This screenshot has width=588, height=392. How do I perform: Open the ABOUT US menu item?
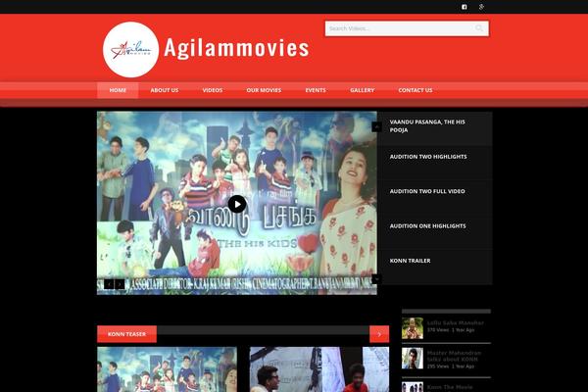pos(165,90)
